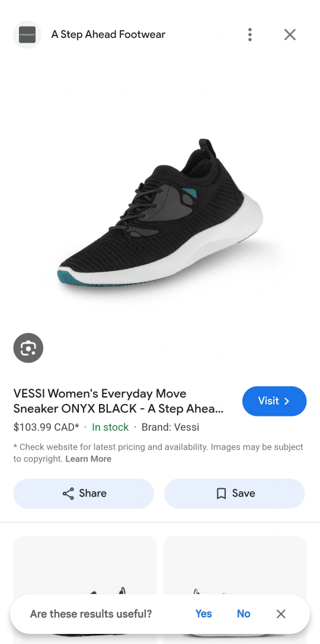Answer Yes to results useful prompt

pos(203,614)
